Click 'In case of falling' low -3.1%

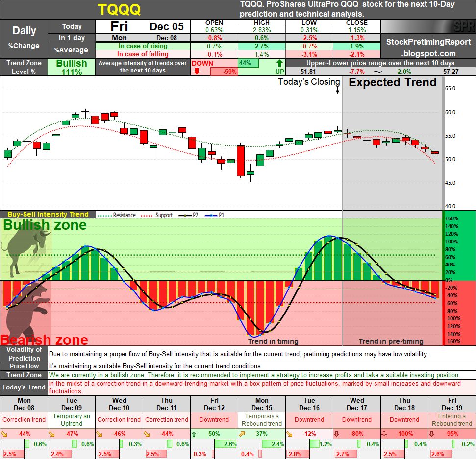point(309,54)
